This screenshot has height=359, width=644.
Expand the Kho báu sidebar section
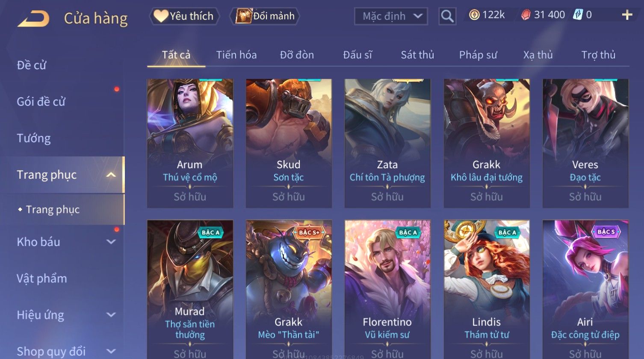tap(111, 242)
